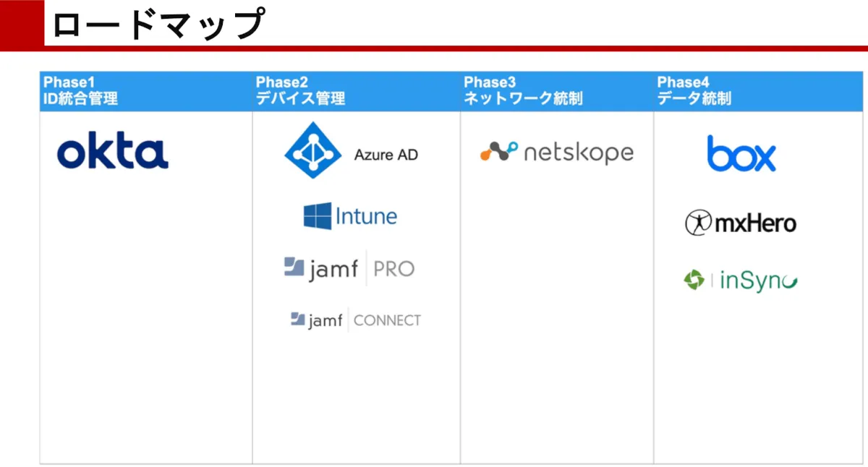Image resolution: width=868 pixels, height=467 pixels.
Task: Click the inSync logo
Action: tap(741, 280)
